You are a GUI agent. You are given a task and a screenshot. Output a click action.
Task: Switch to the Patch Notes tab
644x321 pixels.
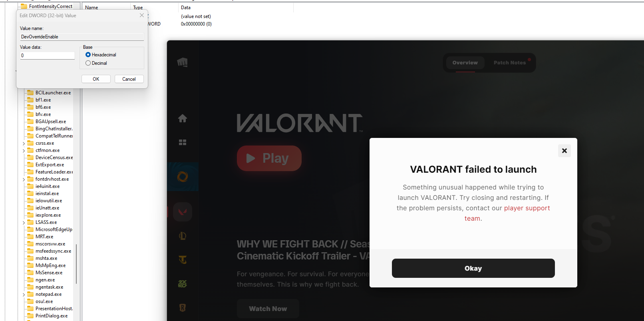pyautogui.click(x=510, y=63)
